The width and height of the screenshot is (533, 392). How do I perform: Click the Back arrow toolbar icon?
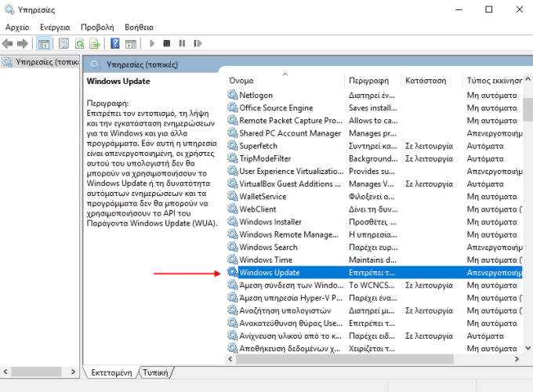point(8,44)
